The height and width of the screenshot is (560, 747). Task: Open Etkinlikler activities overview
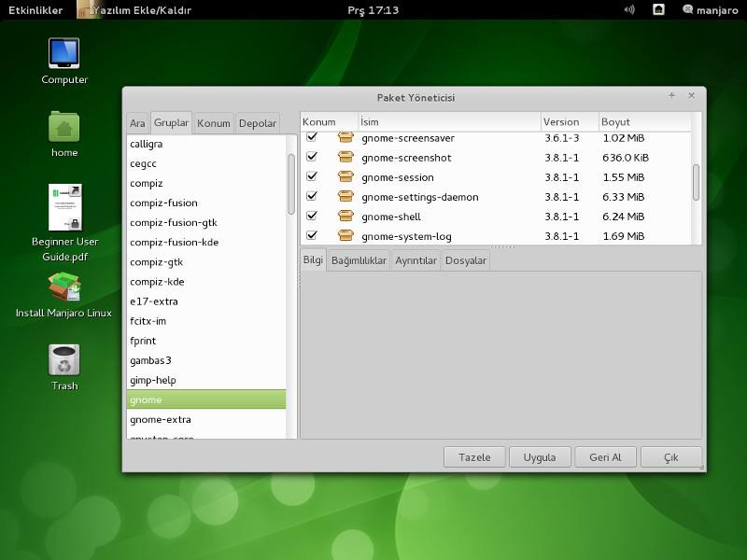point(35,10)
